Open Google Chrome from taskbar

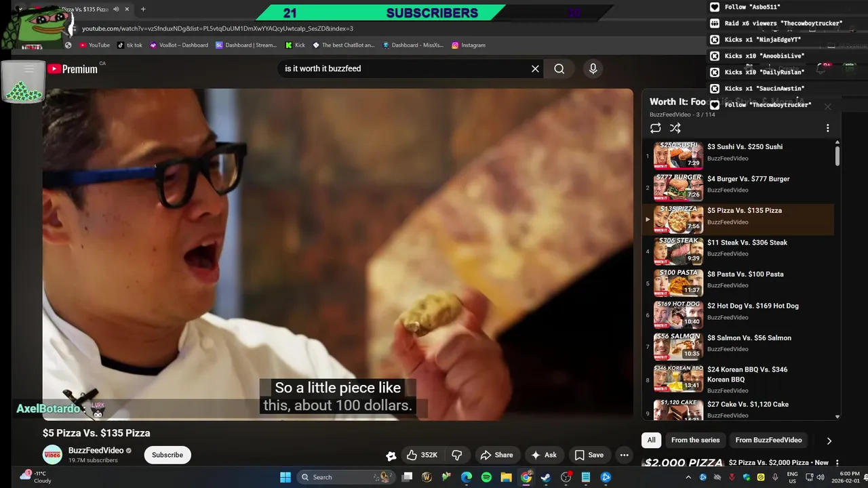[526, 477]
